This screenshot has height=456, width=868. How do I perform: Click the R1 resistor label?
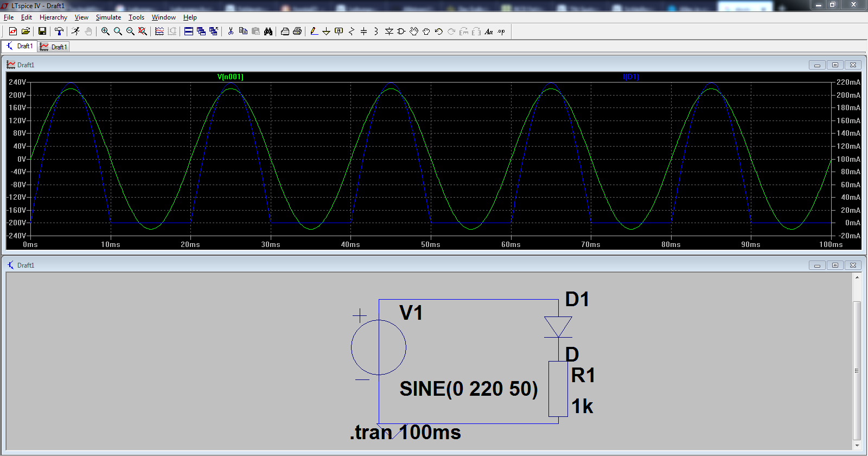click(x=583, y=375)
